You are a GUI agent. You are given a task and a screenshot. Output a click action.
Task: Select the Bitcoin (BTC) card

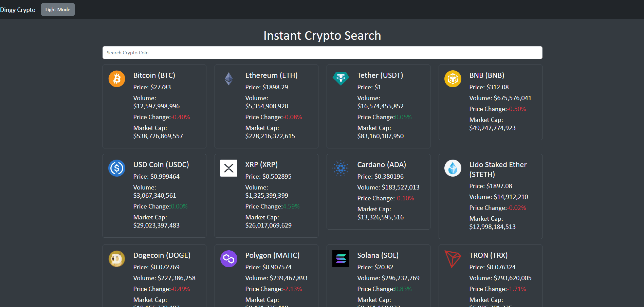click(x=154, y=106)
